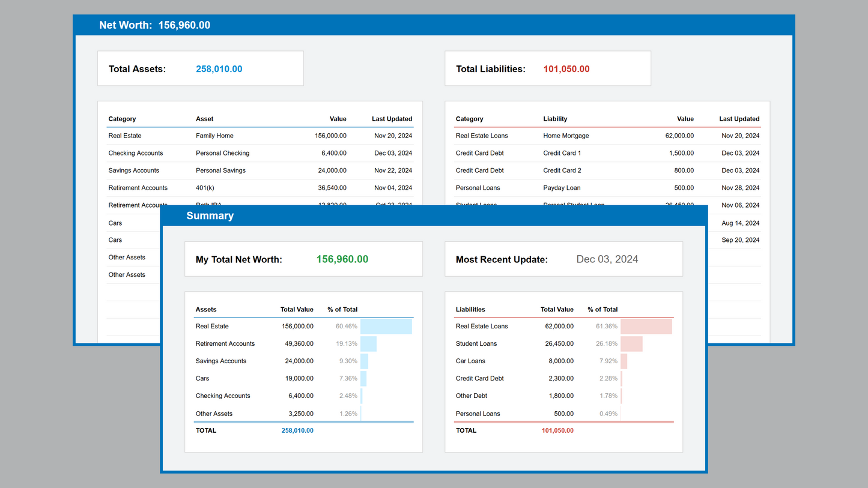
Task: Select the Home Mortgage liability cell
Action: tap(566, 136)
